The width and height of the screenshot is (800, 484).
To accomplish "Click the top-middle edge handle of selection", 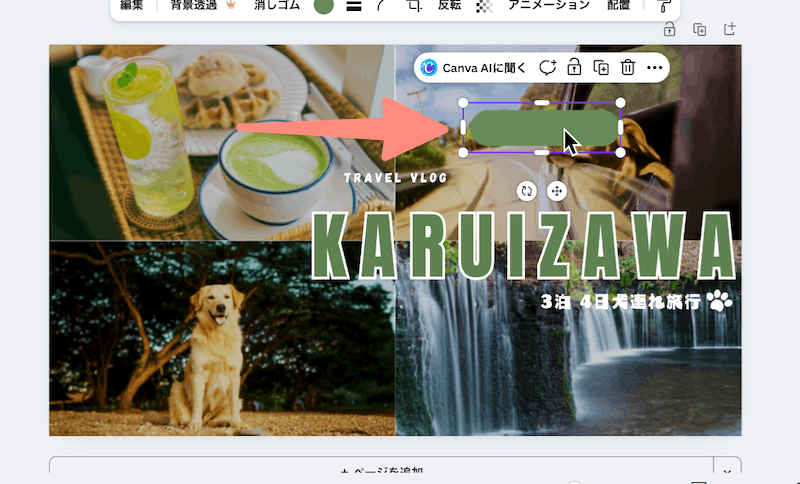I will coord(541,103).
